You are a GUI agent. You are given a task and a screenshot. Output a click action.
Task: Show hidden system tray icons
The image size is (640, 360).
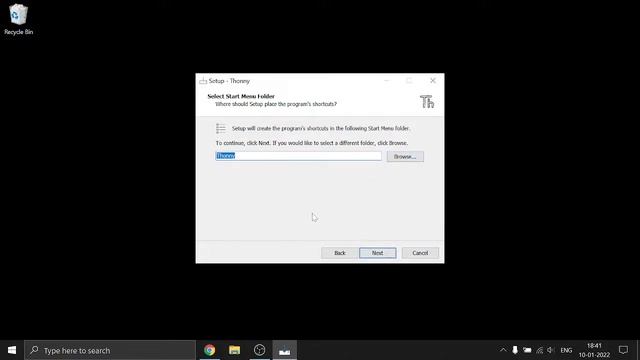click(503, 350)
